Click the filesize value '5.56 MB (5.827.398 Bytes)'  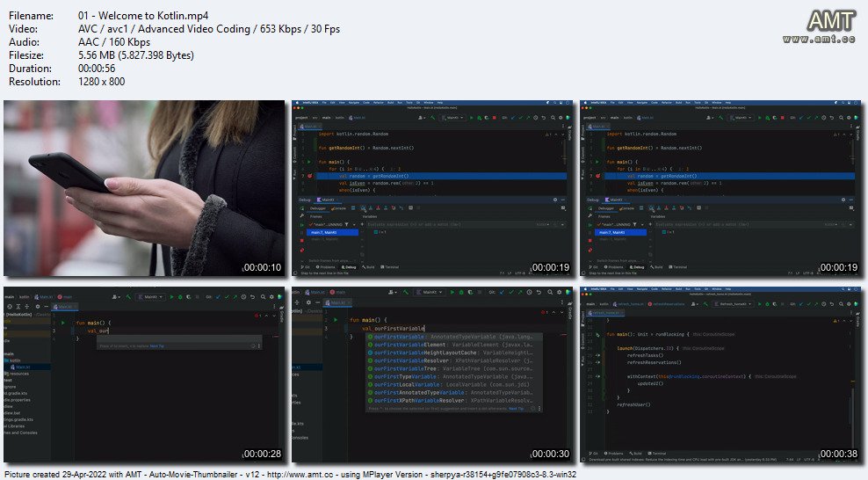pyautogui.click(x=136, y=55)
